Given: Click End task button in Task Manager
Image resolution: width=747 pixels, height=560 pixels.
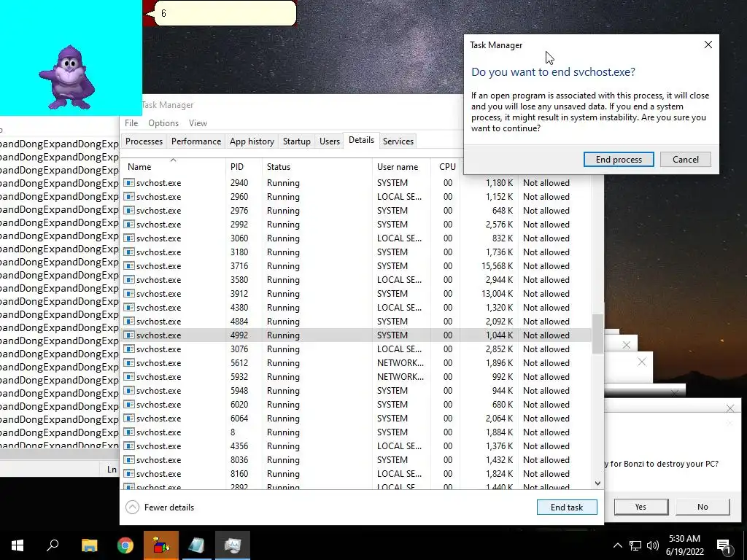Looking at the screenshot, I should pos(566,507).
